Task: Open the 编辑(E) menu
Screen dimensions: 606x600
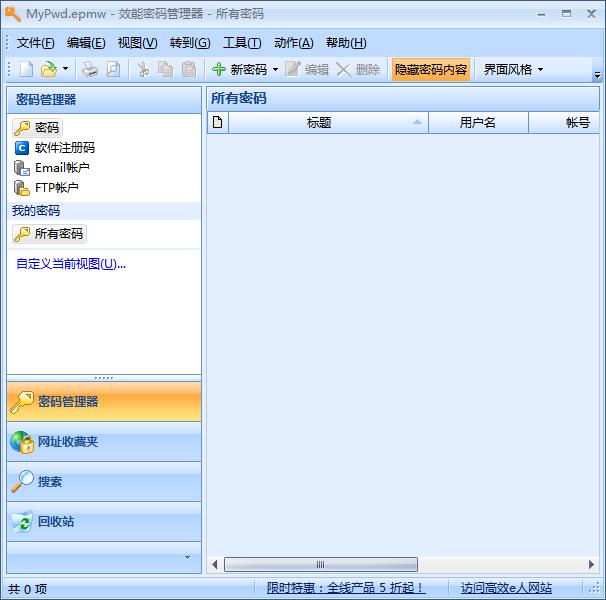Action: point(86,43)
